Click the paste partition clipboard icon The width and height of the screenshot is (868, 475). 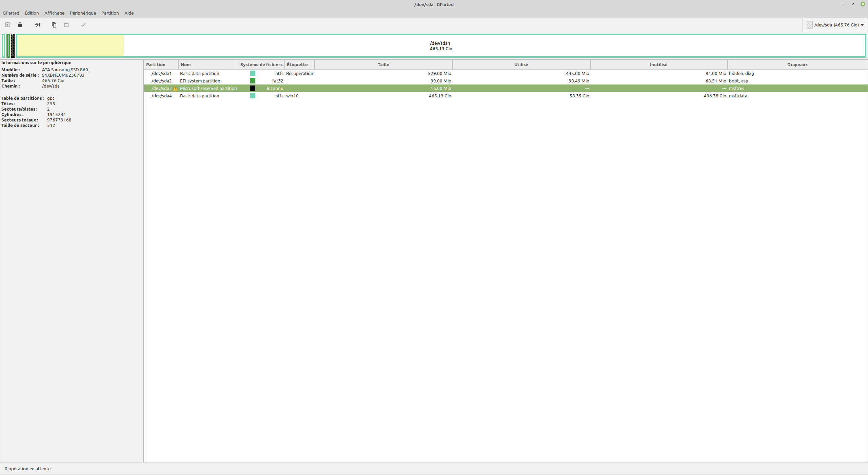tap(66, 25)
